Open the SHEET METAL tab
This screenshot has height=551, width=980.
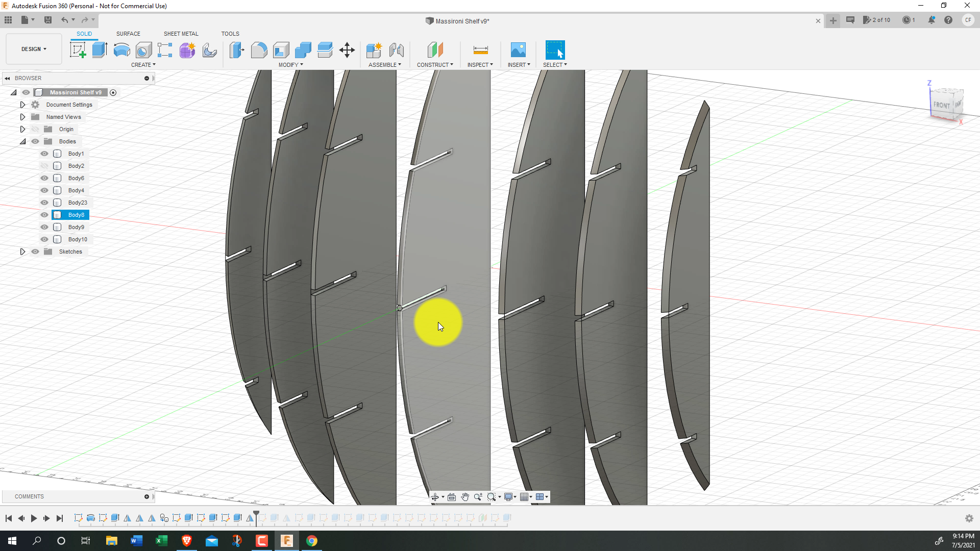click(x=181, y=34)
